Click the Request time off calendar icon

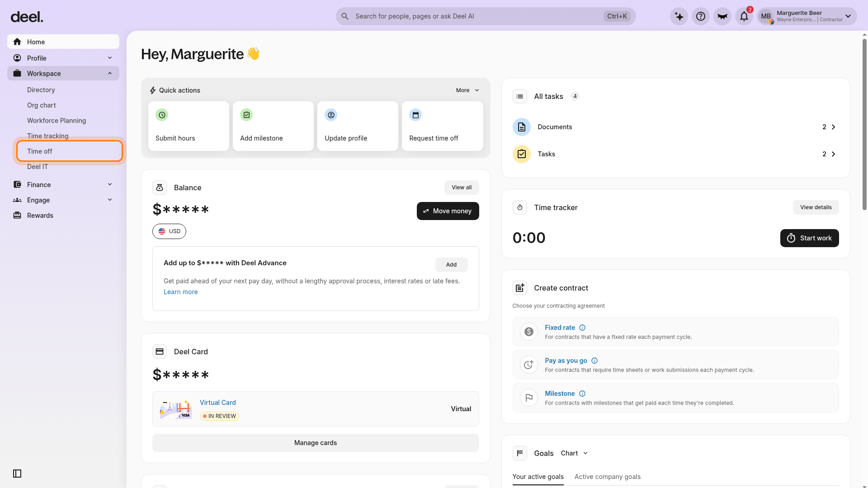pyautogui.click(x=415, y=115)
